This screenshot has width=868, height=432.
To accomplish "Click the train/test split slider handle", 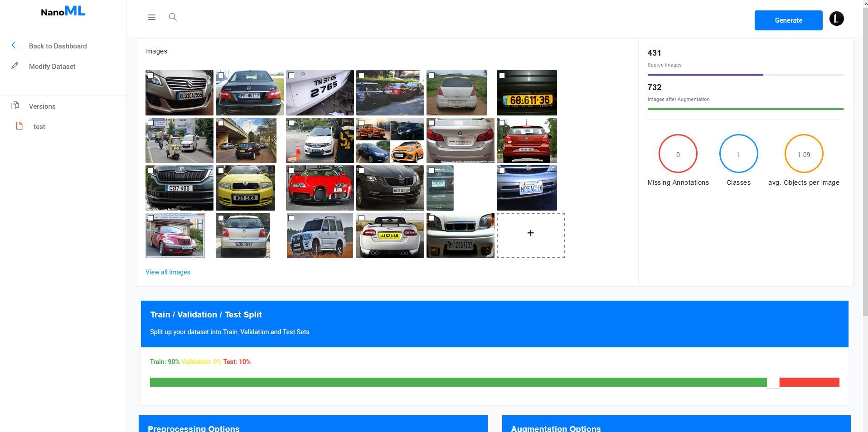I will pos(773,382).
